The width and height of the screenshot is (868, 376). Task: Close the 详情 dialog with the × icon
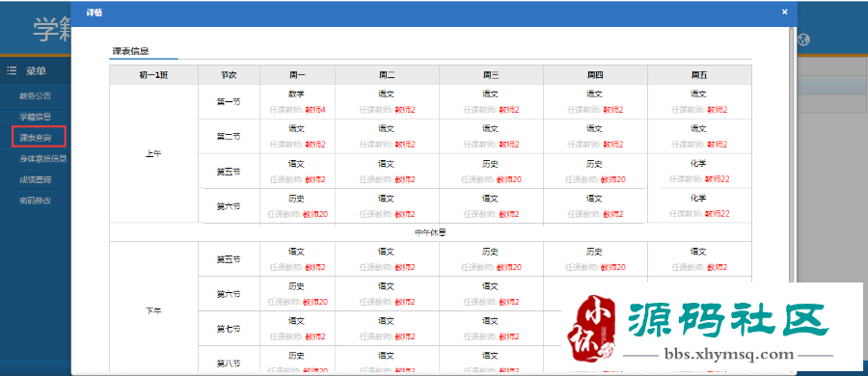coord(784,12)
